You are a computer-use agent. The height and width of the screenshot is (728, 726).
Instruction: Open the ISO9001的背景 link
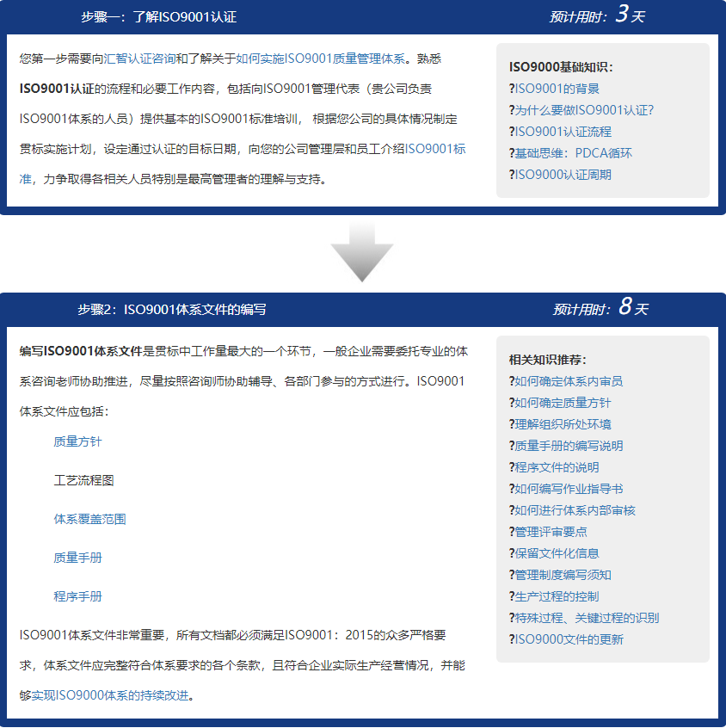pos(557,89)
